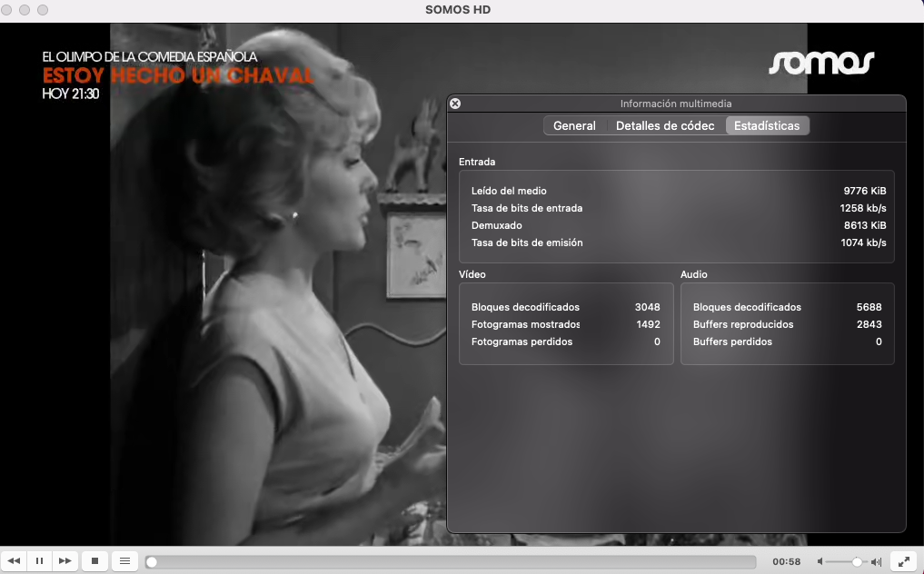This screenshot has height=574, width=924.
Task: Click the fast forward / next button
Action: (x=65, y=561)
